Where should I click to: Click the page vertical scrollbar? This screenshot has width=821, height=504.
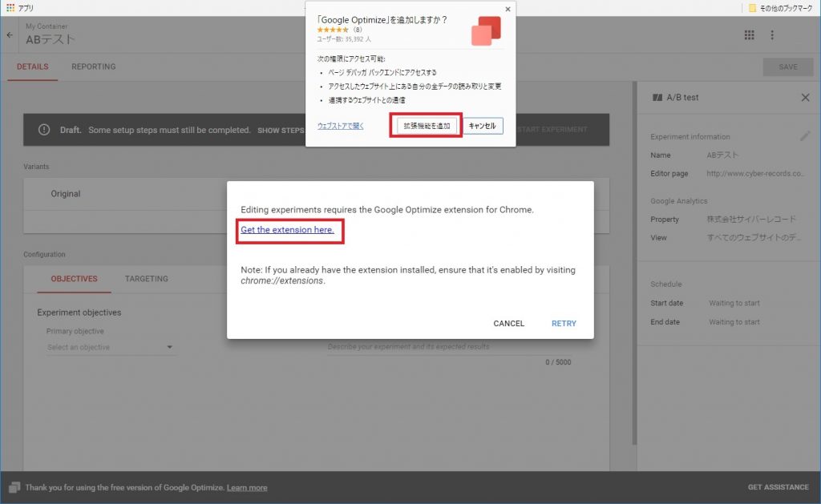(634, 264)
